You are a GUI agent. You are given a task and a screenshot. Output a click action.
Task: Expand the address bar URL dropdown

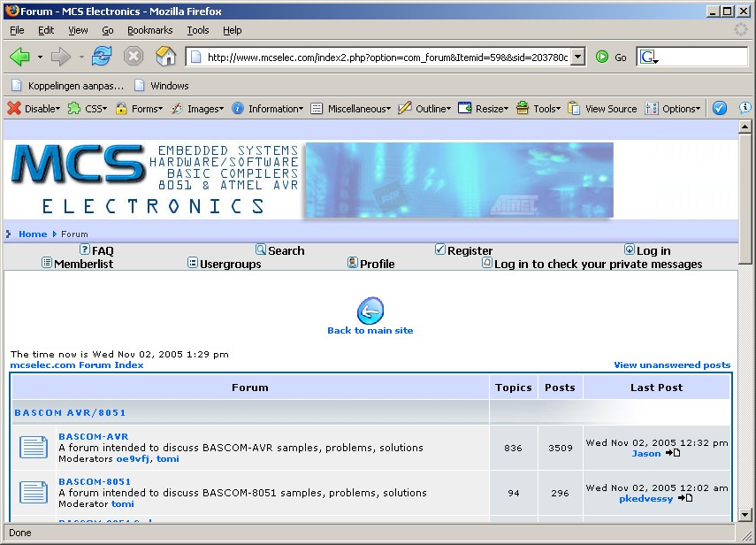tap(578, 57)
